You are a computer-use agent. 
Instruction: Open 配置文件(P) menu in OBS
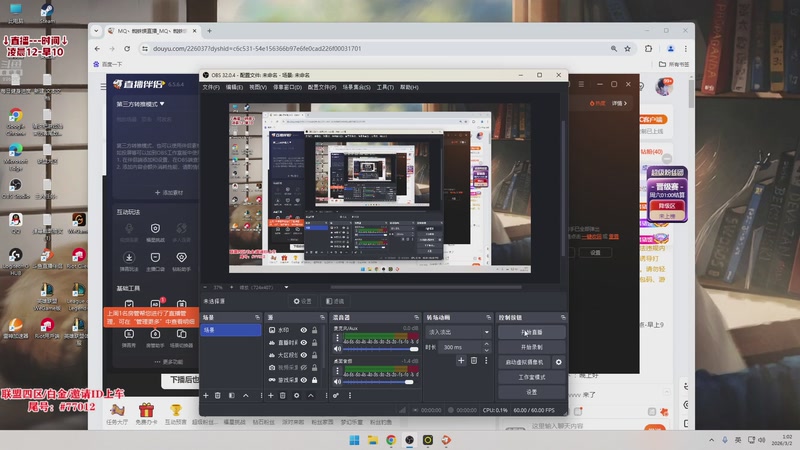tap(322, 87)
